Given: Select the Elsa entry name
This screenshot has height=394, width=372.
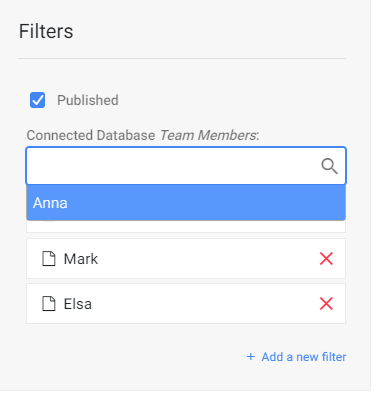Looking at the screenshot, I should click(78, 304).
